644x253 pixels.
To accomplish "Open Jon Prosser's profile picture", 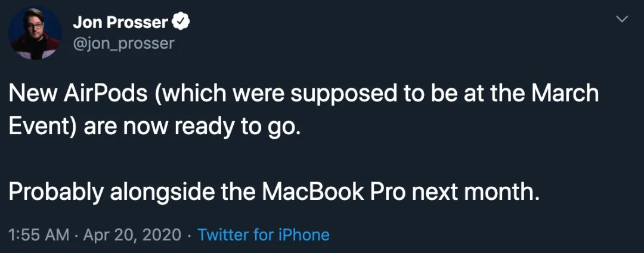I will pos(36,33).
